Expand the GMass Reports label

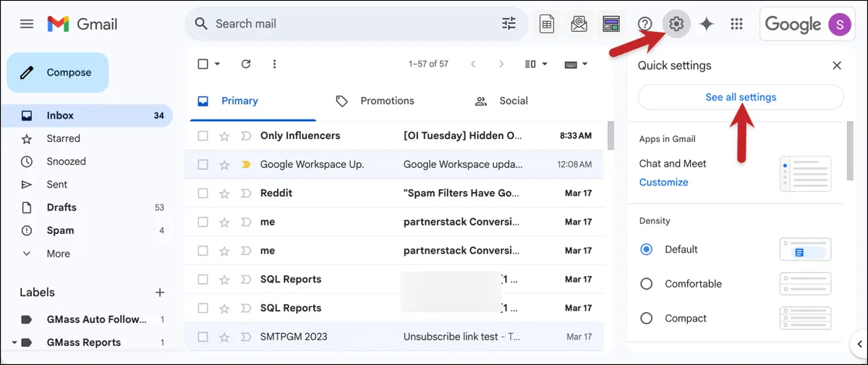[14, 343]
